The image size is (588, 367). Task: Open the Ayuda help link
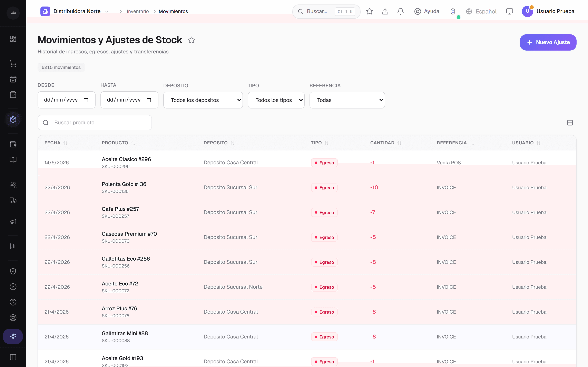pyautogui.click(x=427, y=11)
